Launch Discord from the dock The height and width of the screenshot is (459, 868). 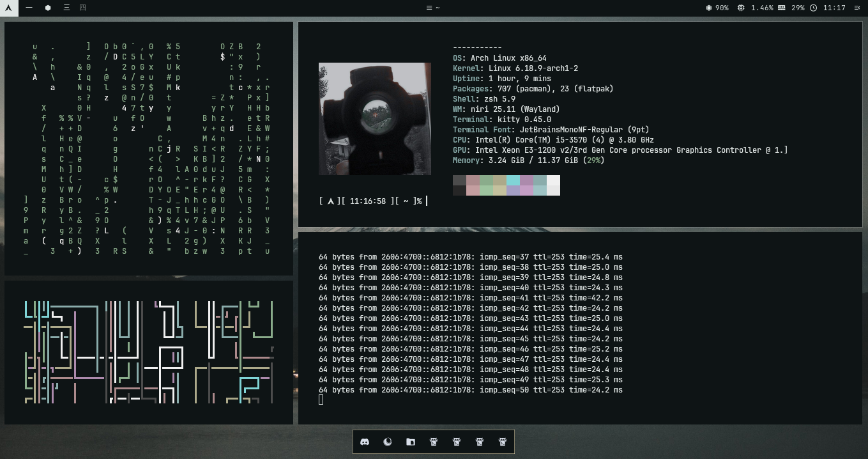coord(365,442)
